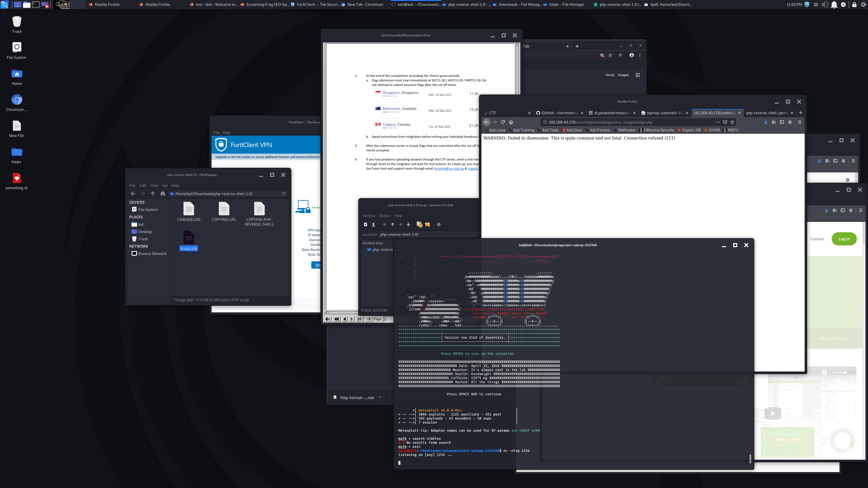
Task: Save page to Pocket icon in address bar
Action: point(725,122)
